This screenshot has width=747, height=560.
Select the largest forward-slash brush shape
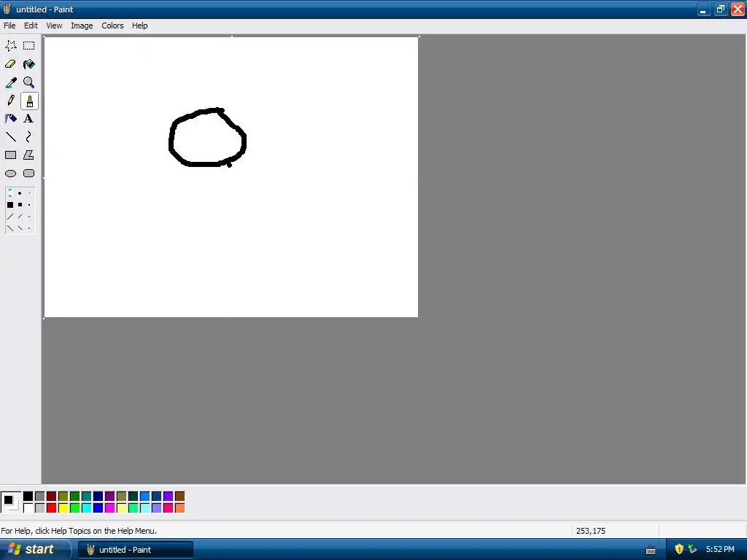point(10,217)
